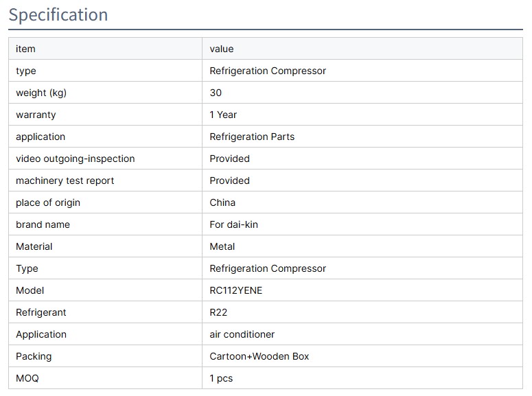
Task: Select weight value '30'
Action: point(216,93)
